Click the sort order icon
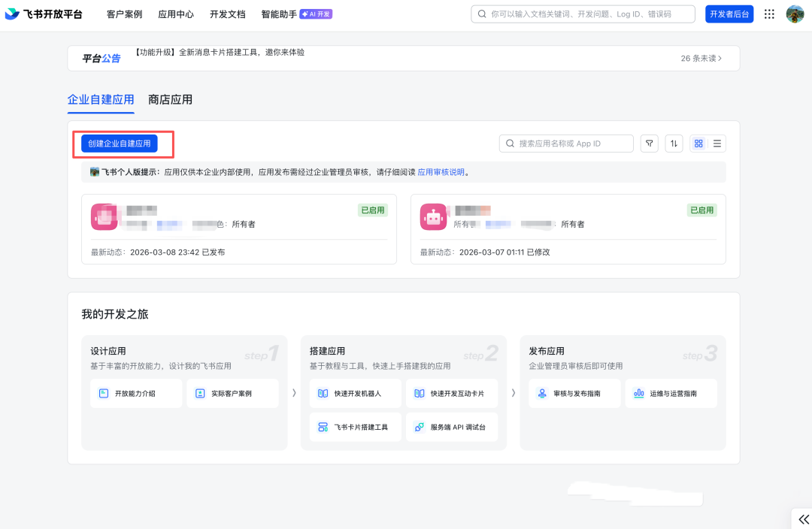Image resolution: width=812 pixels, height=529 pixels. click(x=674, y=144)
